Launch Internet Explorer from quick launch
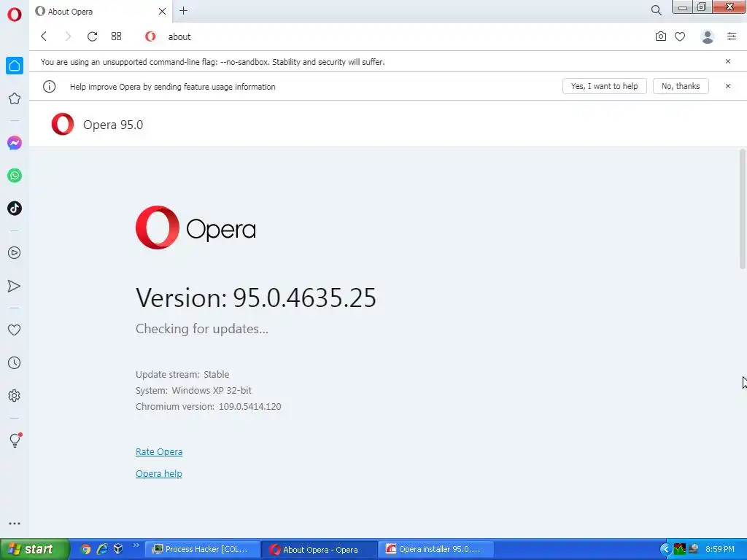This screenshot has height=560, width=747. click(102, 549)
